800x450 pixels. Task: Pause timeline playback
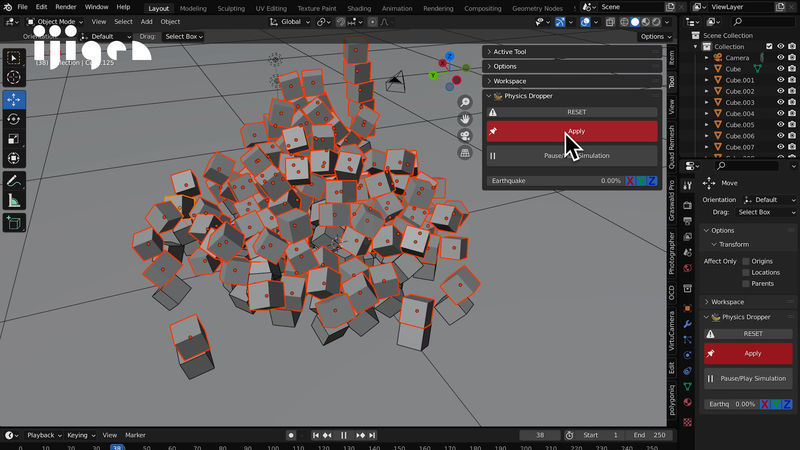pos(344,435)
